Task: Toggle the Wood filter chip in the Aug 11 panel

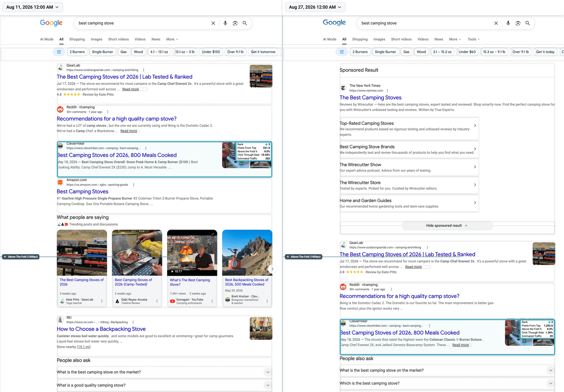Action: pyautogui.click(x=139, y=52)
